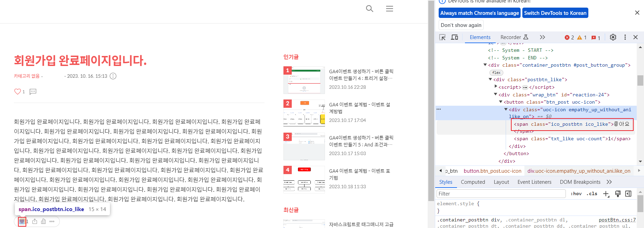
Task: Select button.btn_post.uoc-icon breadcrumb
Action: click(493, 171)
